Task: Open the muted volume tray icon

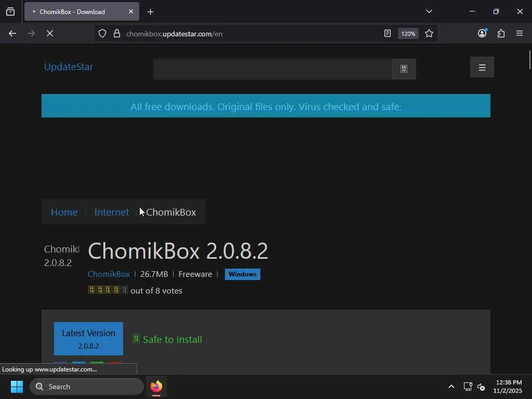Action: [x=481, y=387]
